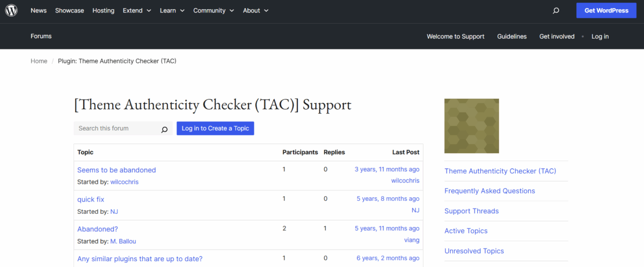Open the News menu item
This screenshot has height=267, width=644.
[x=39, y=10]
